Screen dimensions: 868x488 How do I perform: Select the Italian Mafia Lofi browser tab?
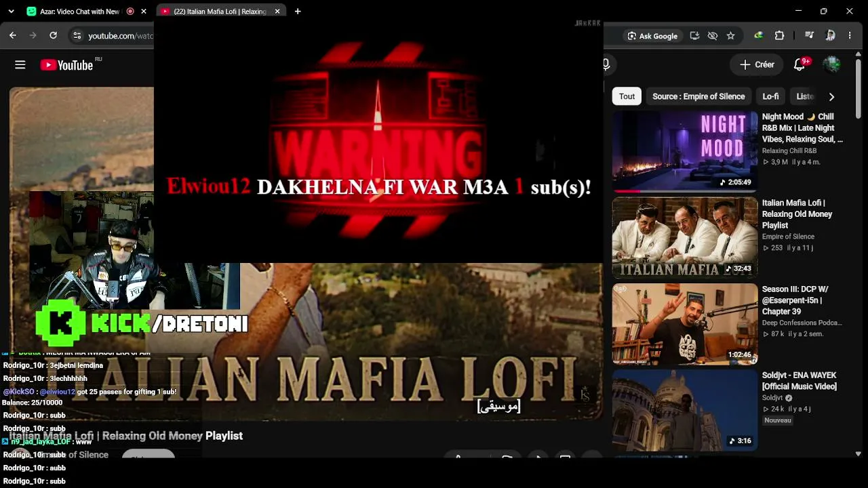click(220, 12)
